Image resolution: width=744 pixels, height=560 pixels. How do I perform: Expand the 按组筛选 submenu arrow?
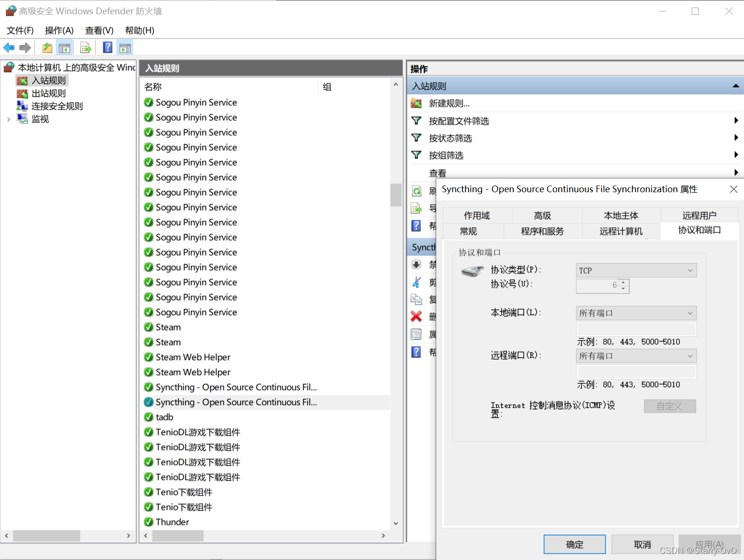click(736, 155)
